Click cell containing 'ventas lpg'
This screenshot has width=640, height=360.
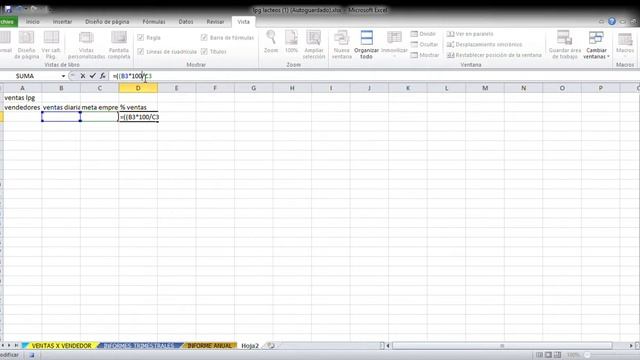tap(22, 98)
